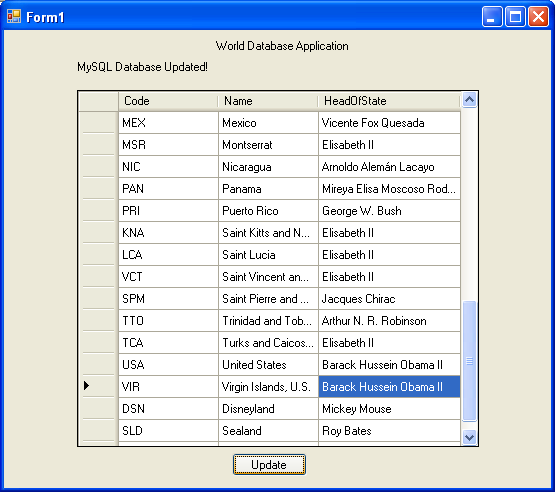
Task: Select the George W. Bush cell
Action: (x=389, y=211)
